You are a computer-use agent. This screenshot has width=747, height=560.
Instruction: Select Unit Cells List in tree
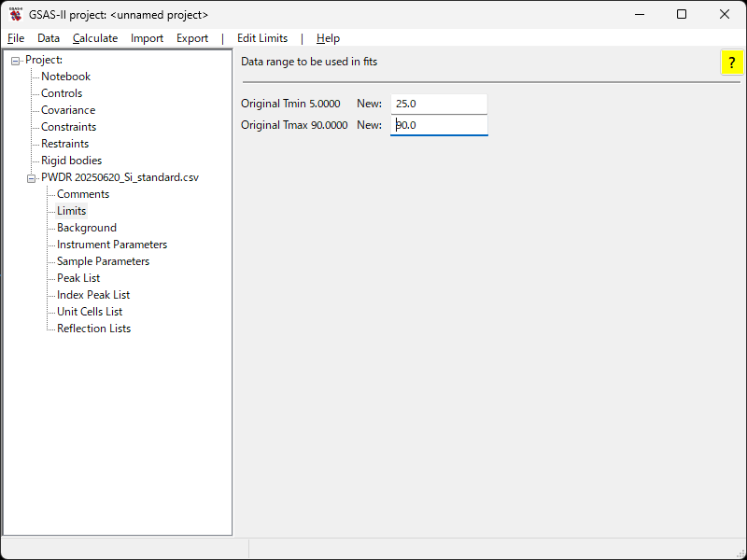[90, 312]
